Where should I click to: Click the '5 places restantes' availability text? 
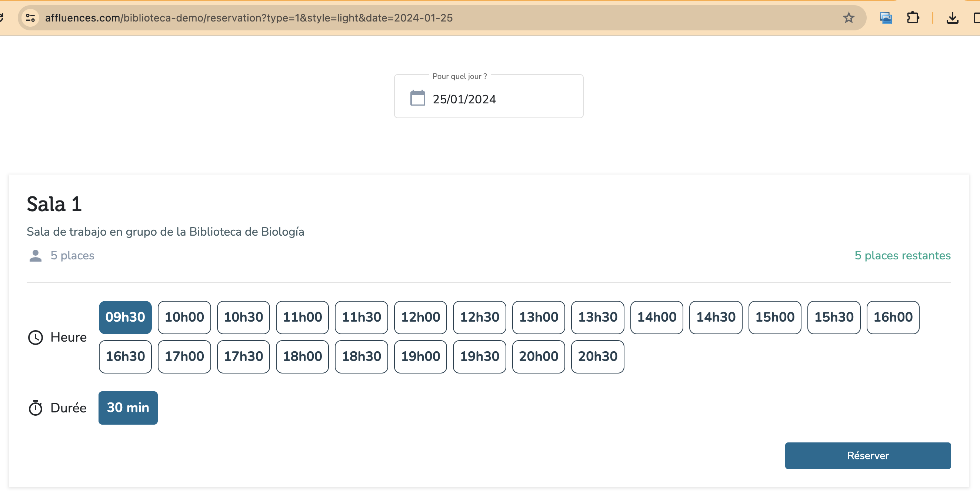click(902, 255)
